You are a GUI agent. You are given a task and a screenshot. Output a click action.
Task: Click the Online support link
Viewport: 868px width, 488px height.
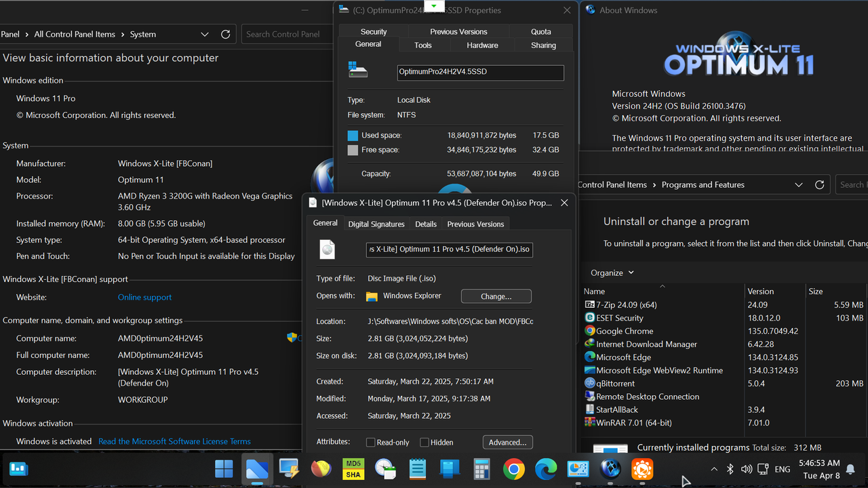[144, 297]
